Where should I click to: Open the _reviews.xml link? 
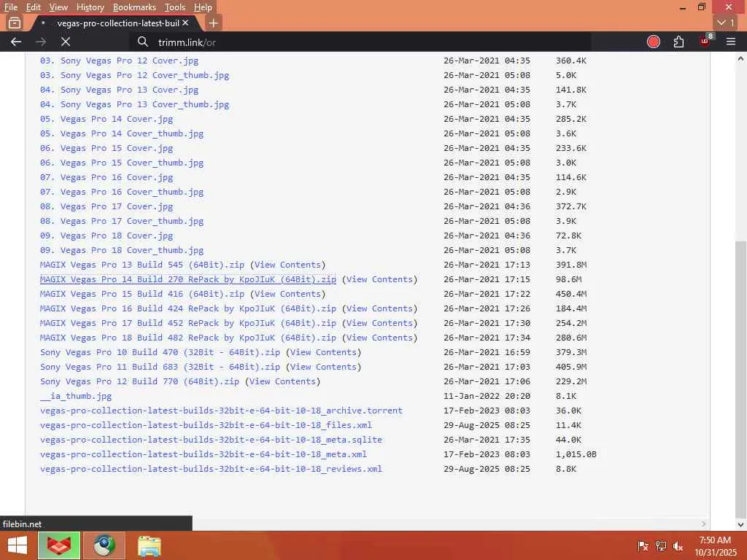[x=211, y=469]
